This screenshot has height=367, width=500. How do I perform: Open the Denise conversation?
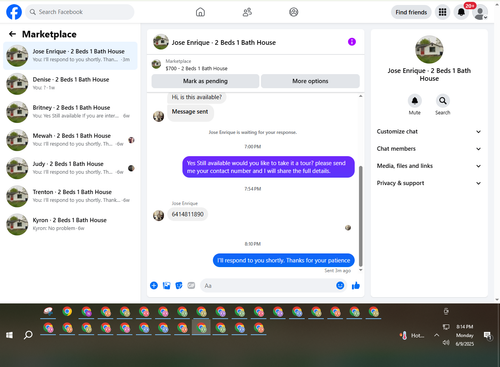(70, 84)
